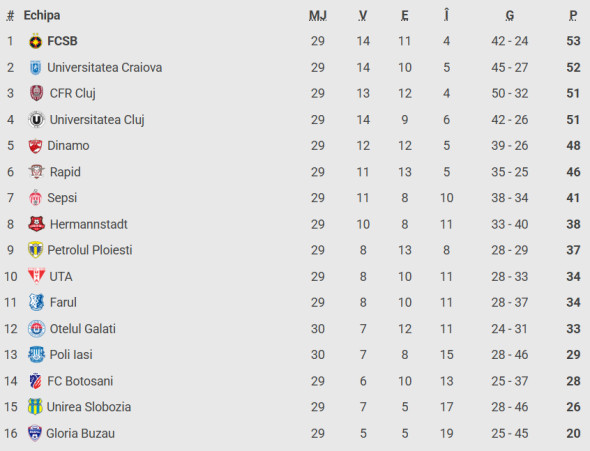Click the UTA red-white crest icon
Image resolution: width=590 pixels, height=451 pixels.
[x=36, y=276]
